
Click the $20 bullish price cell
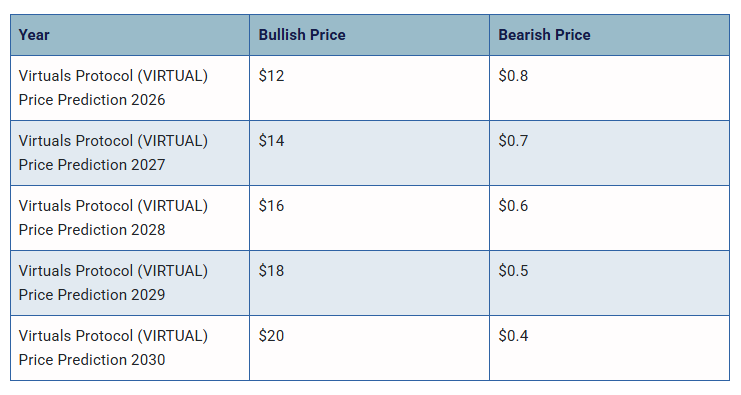[x=370, y=348]
